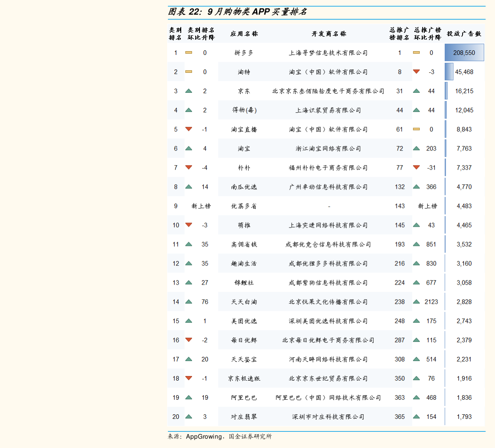Click the red down arrow in 每日优鲜 row
The image size is (495, 448).
(189, 340)
